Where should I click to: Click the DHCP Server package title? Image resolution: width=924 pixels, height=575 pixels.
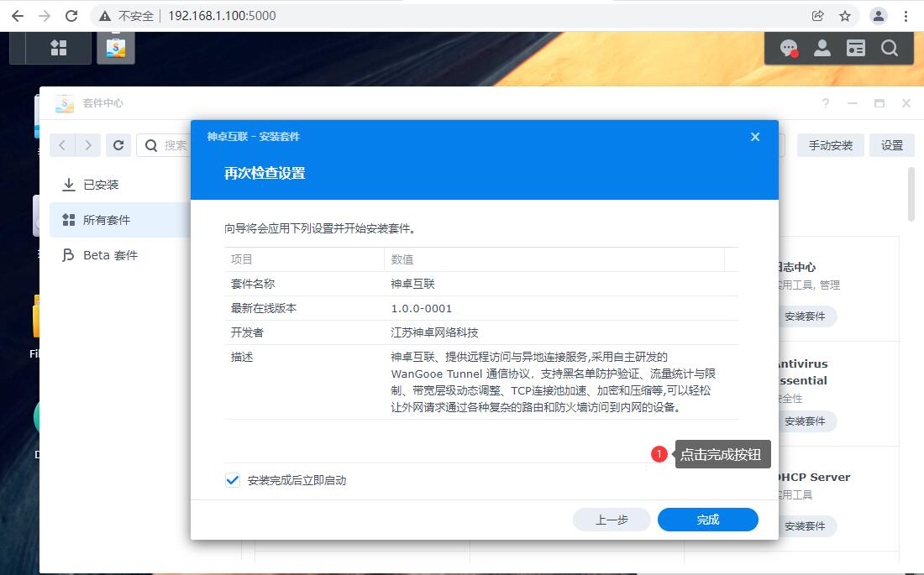[x=815, y=477]
